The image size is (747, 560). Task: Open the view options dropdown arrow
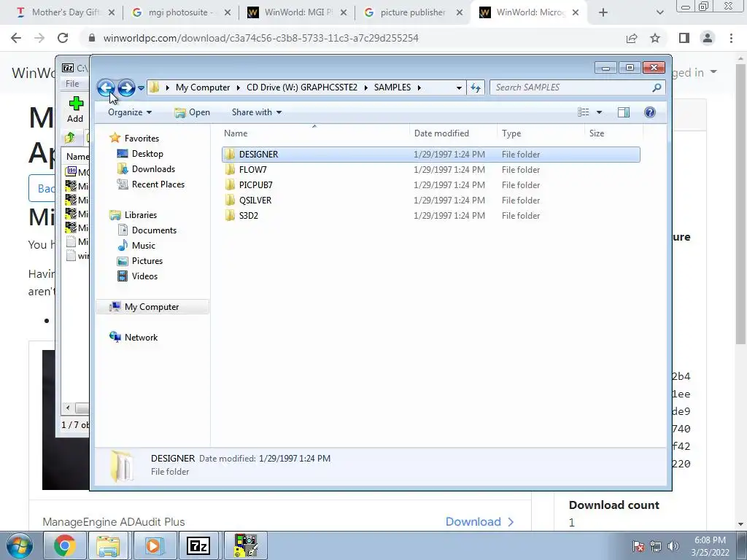point(600,112)
